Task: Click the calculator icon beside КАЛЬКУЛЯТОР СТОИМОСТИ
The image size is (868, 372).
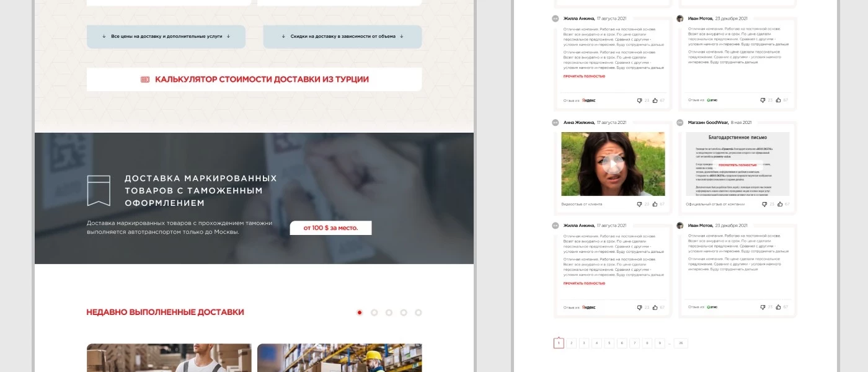Action: [145, 79]
